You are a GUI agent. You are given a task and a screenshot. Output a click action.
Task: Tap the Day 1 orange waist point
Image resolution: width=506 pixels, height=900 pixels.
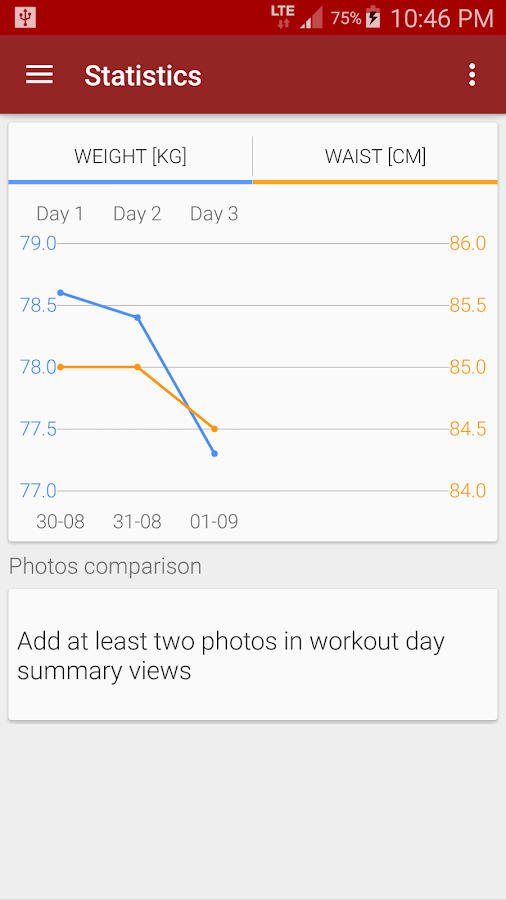coord(60,367)
